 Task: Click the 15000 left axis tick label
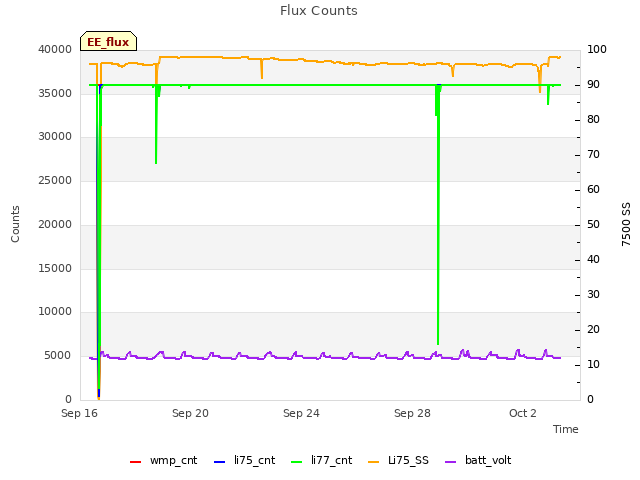pyautogui.click(x=55, y=268)
